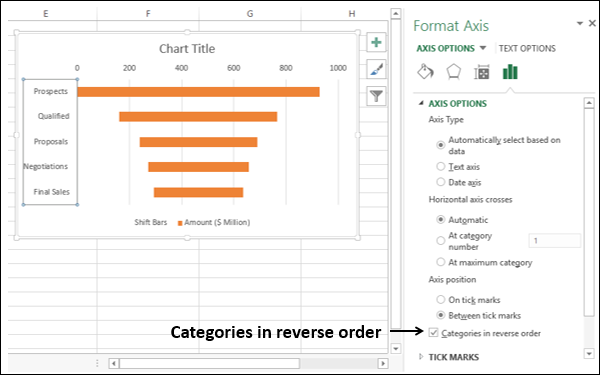Click the Qualified axis label
600x375 pixels.
pos(54,116)
